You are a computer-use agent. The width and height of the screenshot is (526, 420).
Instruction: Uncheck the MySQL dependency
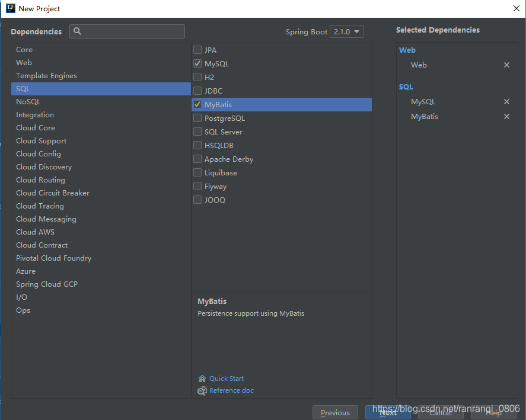[197, 64]
